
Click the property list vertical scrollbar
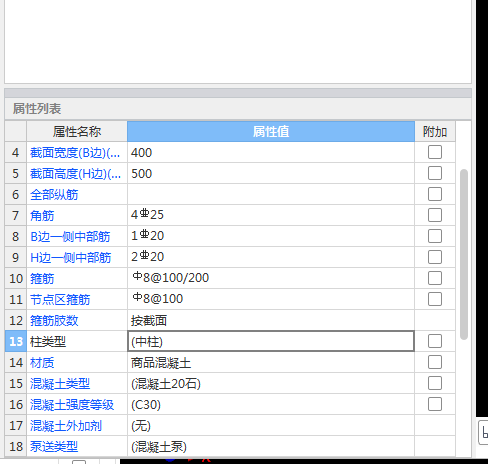pos(463,254)
